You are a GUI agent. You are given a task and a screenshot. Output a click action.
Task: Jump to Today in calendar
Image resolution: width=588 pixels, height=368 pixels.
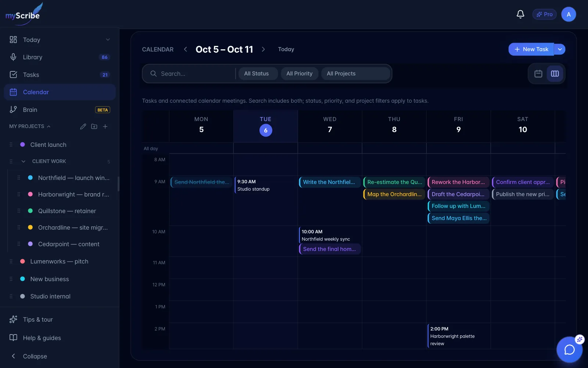coord(286,49)
